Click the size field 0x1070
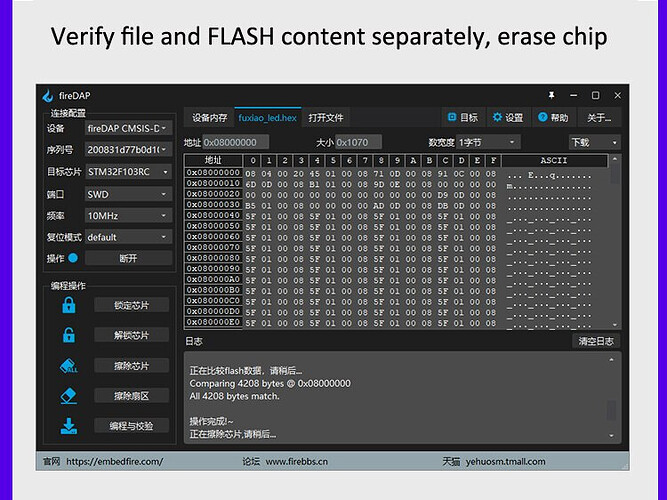The width and height of the screenshot is (667, 500). (358, 142)
